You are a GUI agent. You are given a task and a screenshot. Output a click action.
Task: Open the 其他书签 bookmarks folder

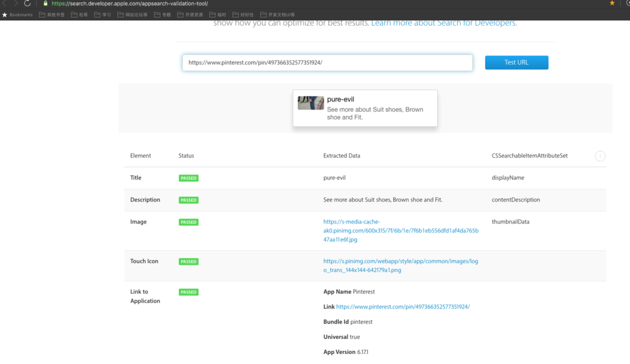52,15
